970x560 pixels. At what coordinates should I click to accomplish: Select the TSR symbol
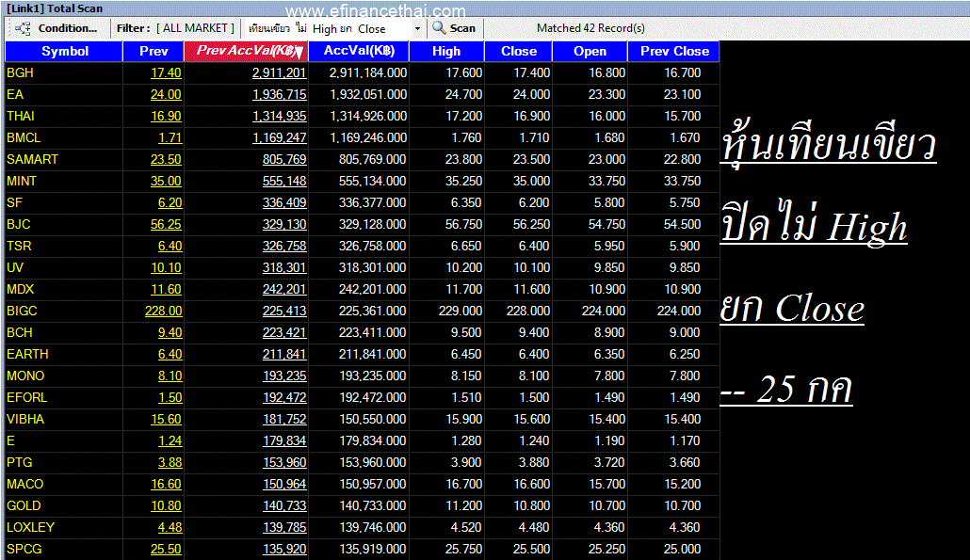pyautogui.click(x=19, y=246)
